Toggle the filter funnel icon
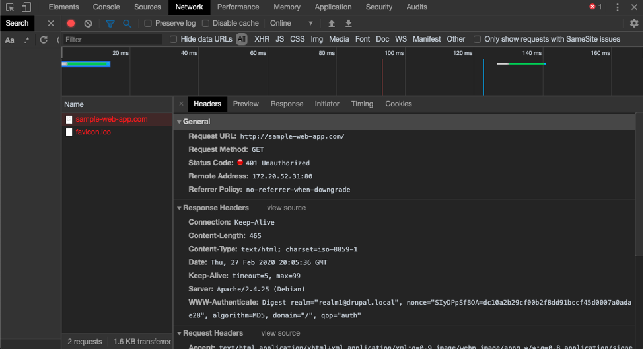Viewport: 644px width, 349px height. 110,24
